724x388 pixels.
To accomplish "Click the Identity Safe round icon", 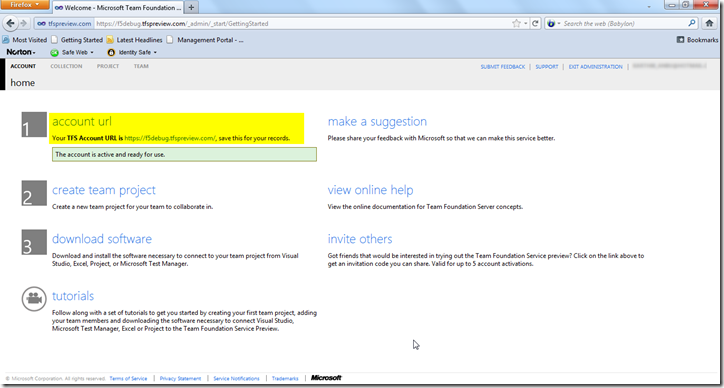I will point(111,53).
